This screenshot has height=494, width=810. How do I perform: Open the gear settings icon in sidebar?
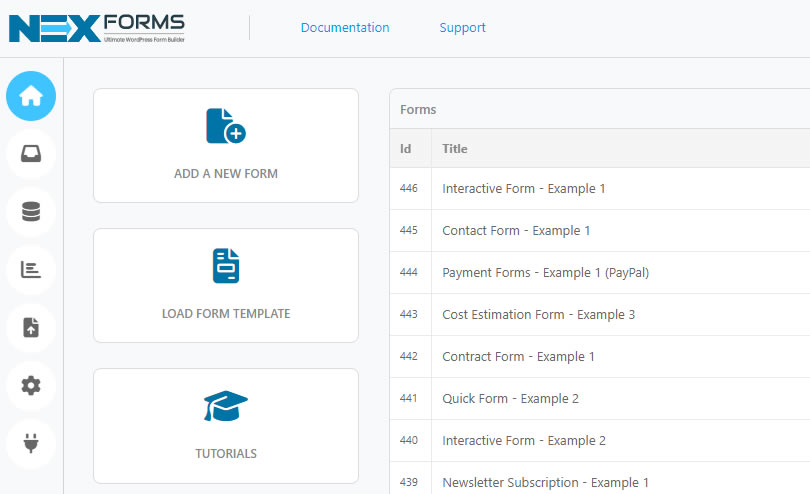point(31,385)
